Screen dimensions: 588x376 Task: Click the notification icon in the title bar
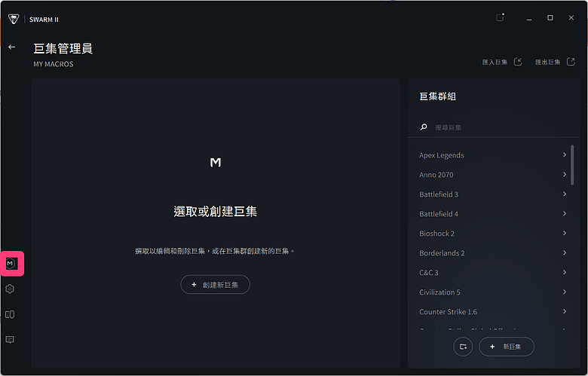501,17
